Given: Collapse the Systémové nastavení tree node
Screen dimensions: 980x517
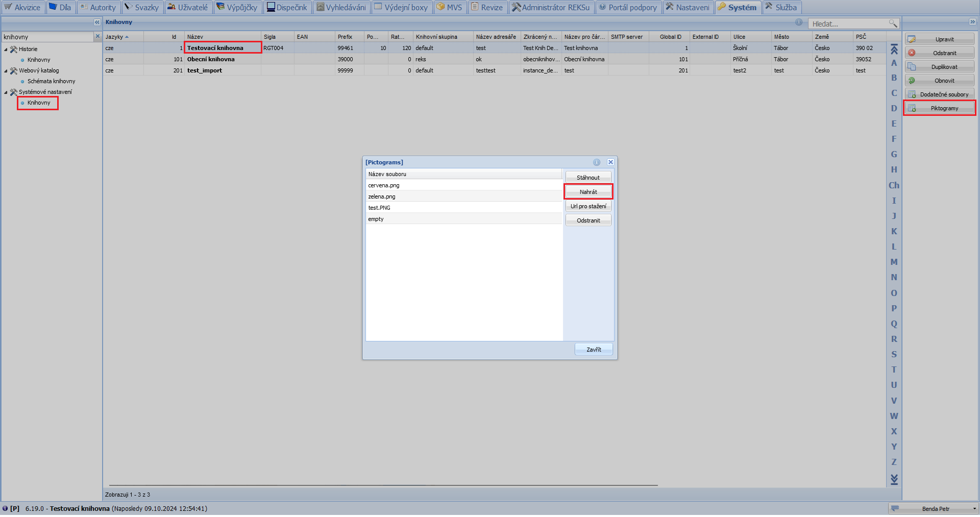Looking at the screenshot, I should tap(6, 92).
